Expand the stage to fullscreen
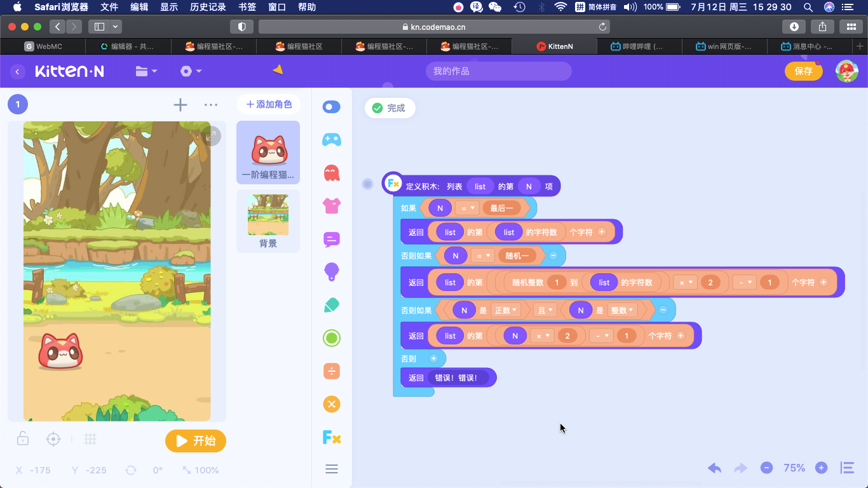 tap(212, 136)
